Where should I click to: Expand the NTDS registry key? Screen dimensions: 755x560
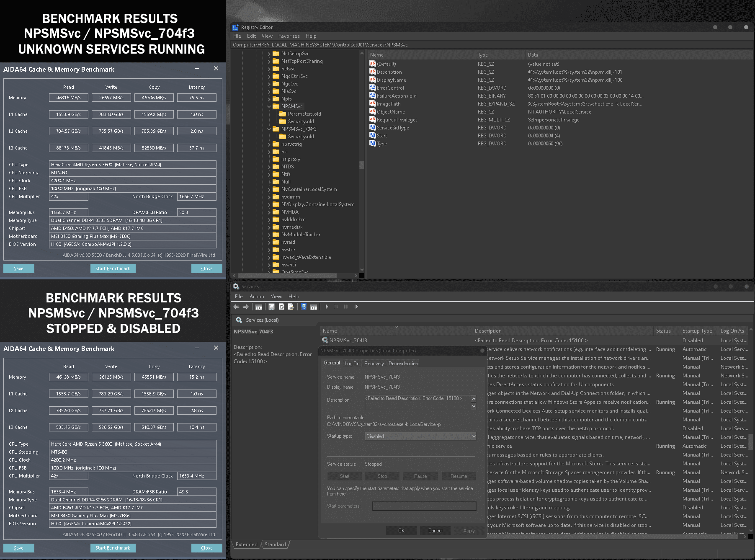[269, 167]
